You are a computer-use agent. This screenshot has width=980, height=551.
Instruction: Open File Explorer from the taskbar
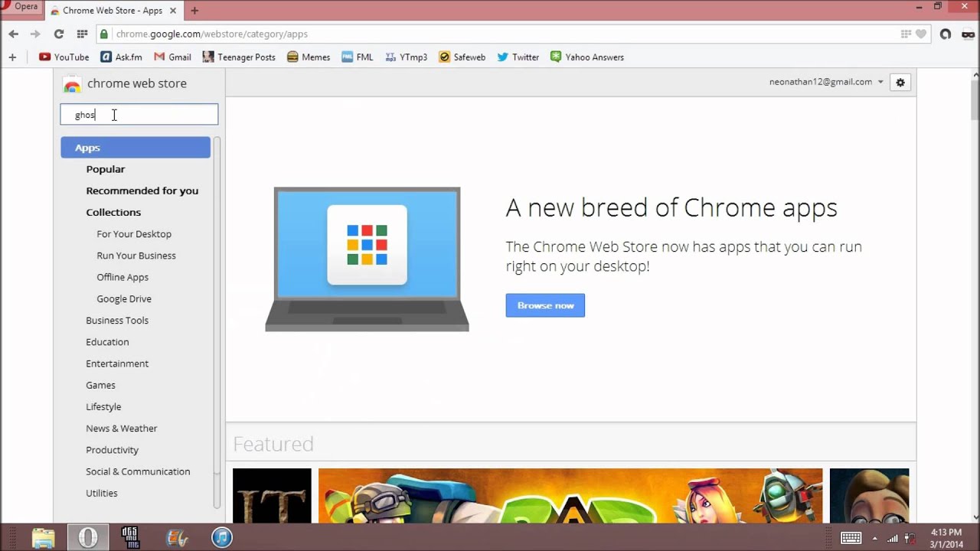(44, 537)
